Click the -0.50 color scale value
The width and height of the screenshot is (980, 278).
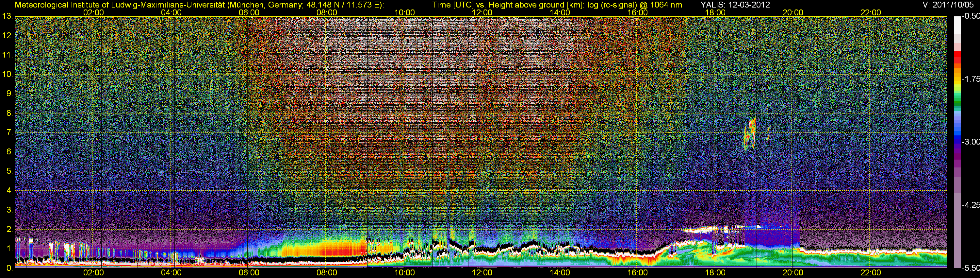point(971,16)
